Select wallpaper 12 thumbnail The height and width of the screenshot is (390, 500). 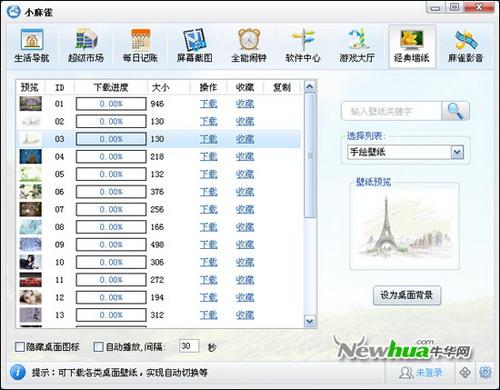click(31, 297)
